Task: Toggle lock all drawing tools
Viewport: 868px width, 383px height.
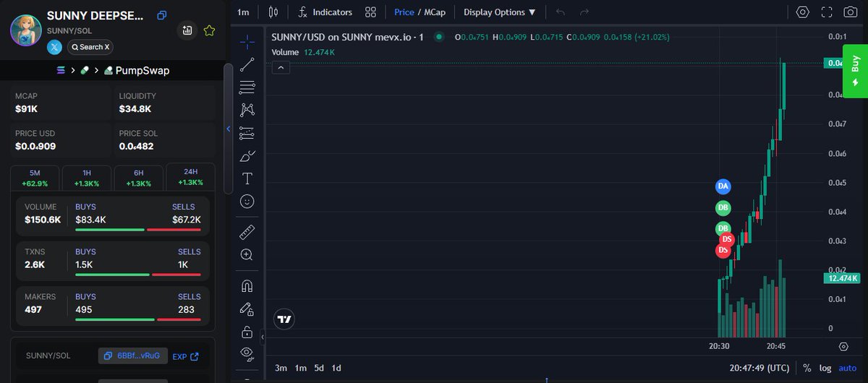Action: [x=247, y=332]
